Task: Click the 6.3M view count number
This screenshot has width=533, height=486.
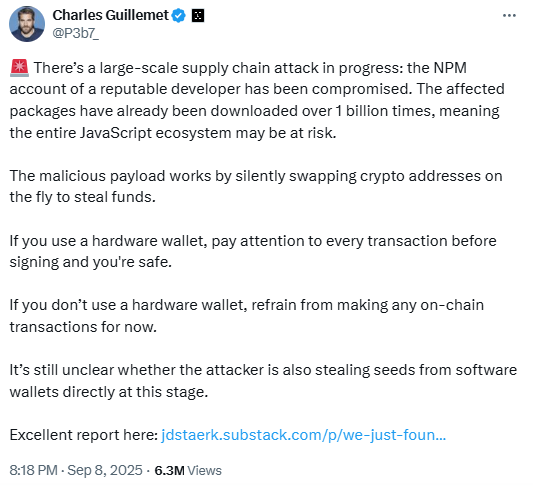Action: 169,471
